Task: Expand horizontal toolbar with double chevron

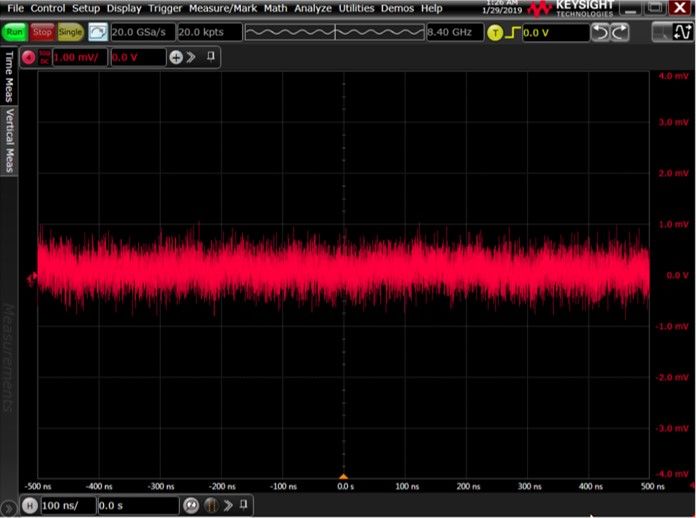Action: point(228,506)
